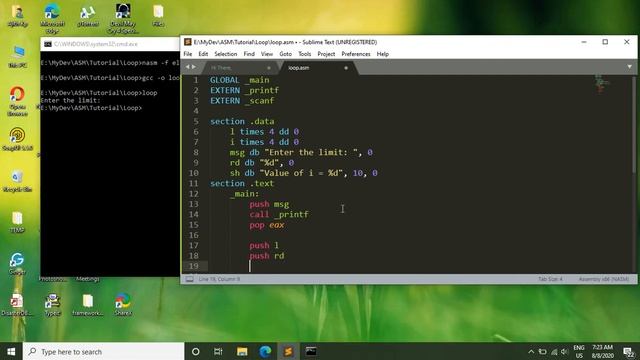Select the user folder icon at desktop top-left
The width and height of the screenshot is (640, 360).
[17, 16]
